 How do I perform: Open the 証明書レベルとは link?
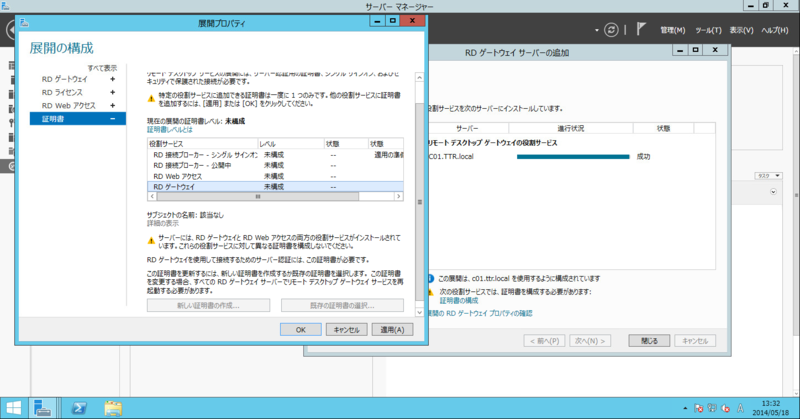[170, 130]
